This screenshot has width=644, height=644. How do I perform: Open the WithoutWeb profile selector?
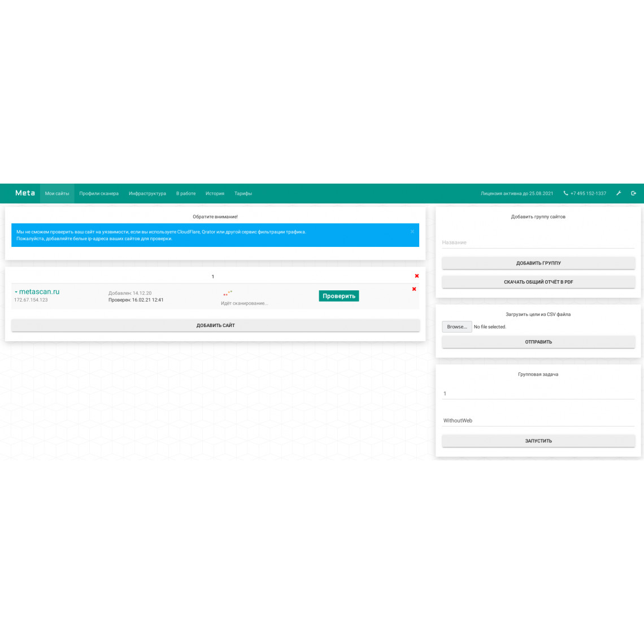(x=538, y=420)
